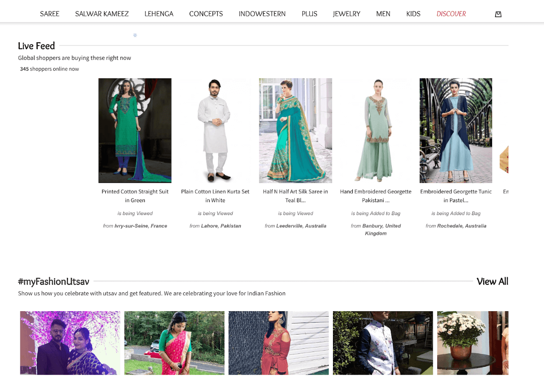This screenshot has width=544, height=392.
Task: Click the Live Feed heading
Action: tap(36, 46)
